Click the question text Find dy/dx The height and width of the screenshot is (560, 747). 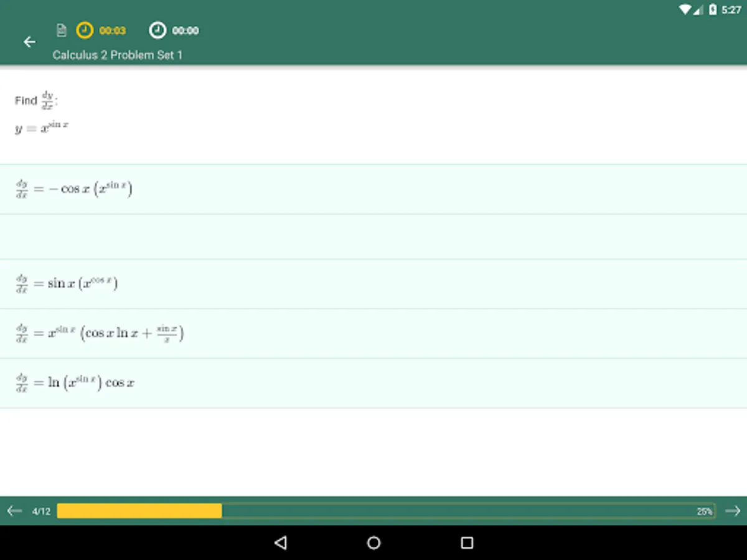(36, 100)
